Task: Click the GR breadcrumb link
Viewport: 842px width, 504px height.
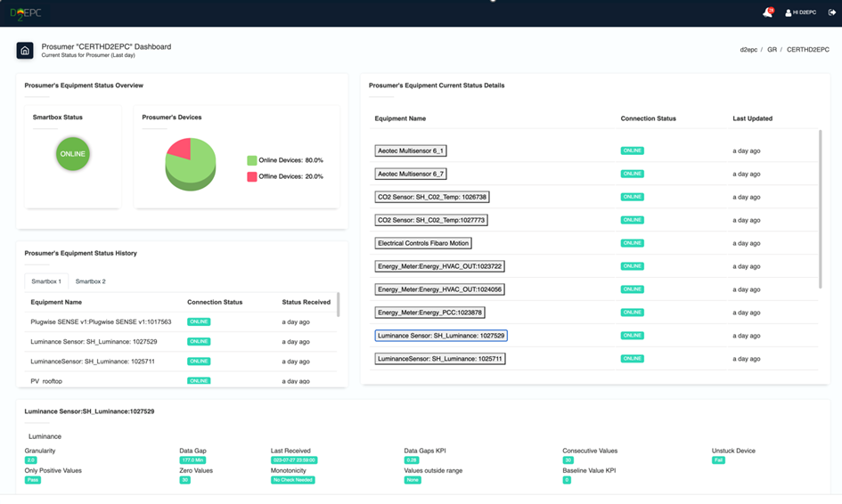Action: pyautogui.click(x=772, y=49)
